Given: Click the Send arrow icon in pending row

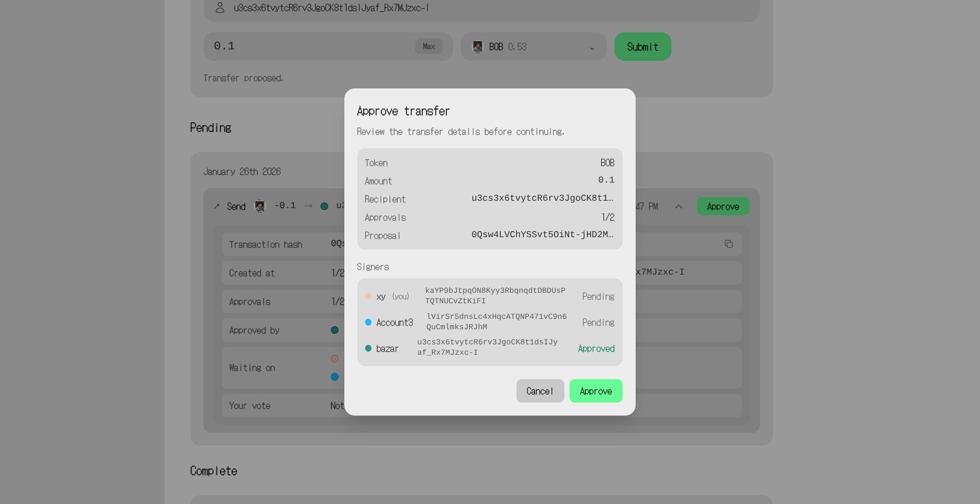Looking at the screenshot, I should [x=217, y=206].
